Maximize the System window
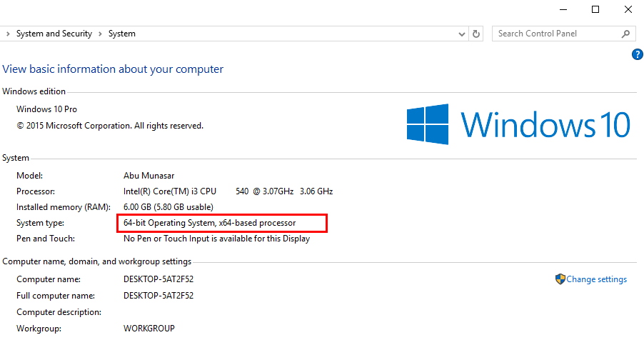This screenshot has height=340, width=644. tap(595, 9)
